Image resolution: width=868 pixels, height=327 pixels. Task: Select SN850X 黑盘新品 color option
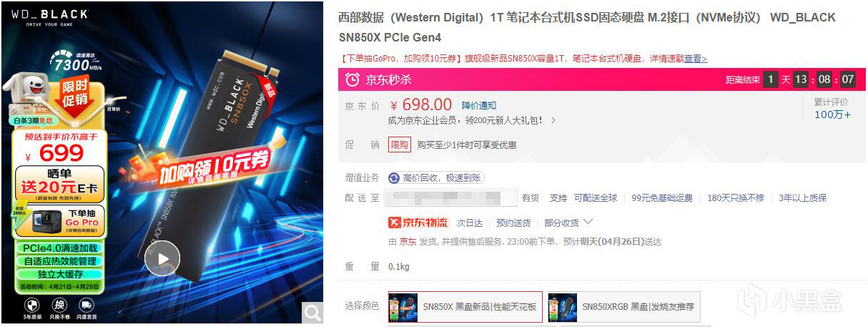pyautogui.click(x=465, y=307)
